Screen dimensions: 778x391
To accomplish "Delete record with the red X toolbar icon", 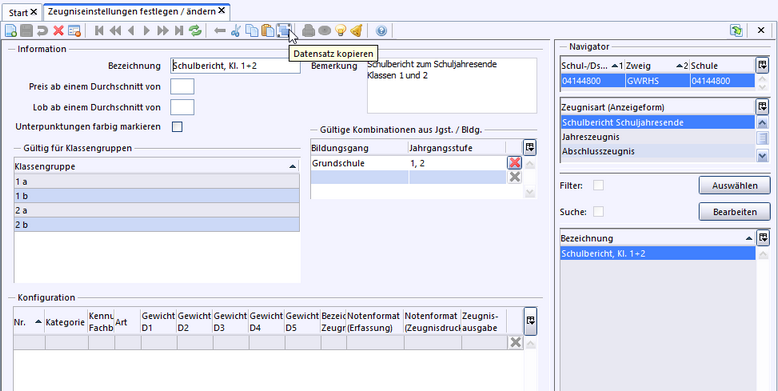I will pyautogui.click(x=59, y=31).
